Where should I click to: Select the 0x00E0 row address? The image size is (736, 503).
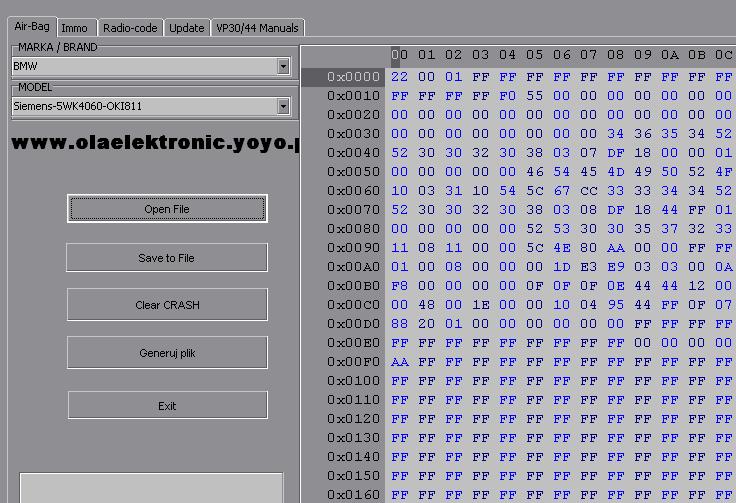tap(353, 343)
